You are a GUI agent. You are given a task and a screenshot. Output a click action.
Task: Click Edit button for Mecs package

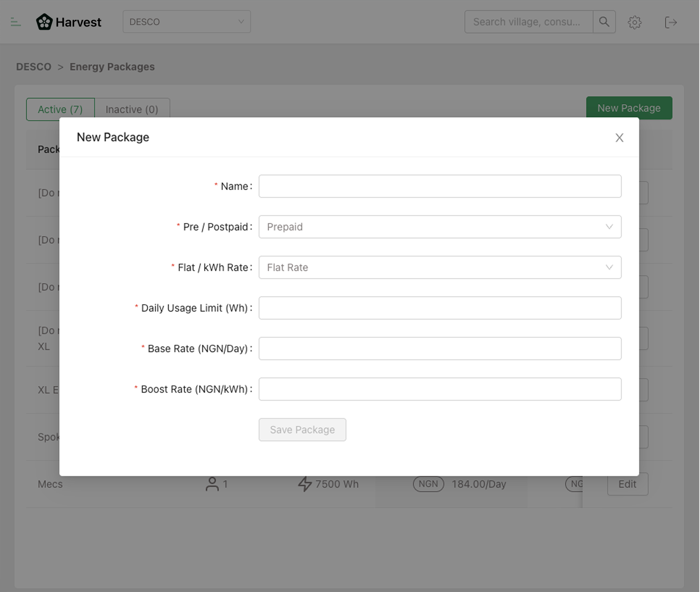627,484
